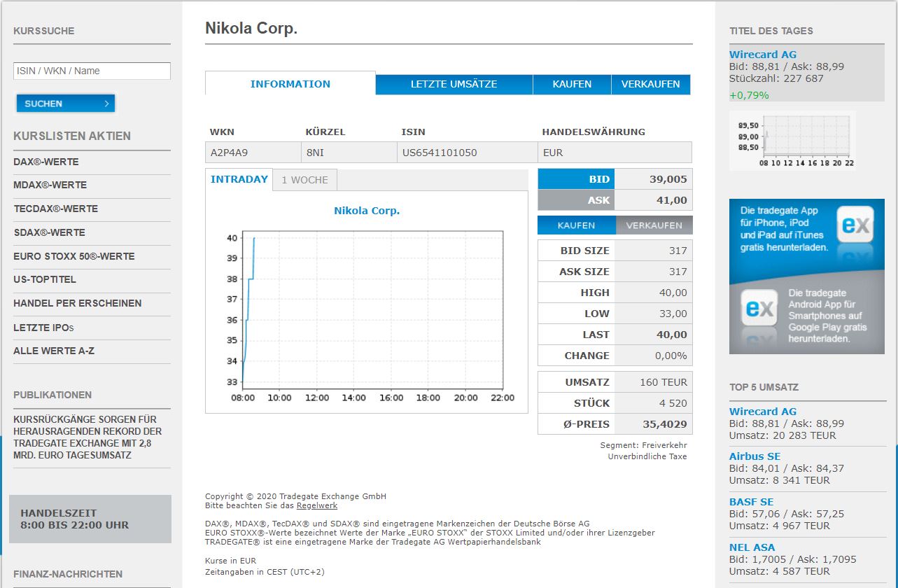898x588 pixels.
Task: Click the ISIN value US6541101050
Action: pyautogui.click(x=440, y=153)
